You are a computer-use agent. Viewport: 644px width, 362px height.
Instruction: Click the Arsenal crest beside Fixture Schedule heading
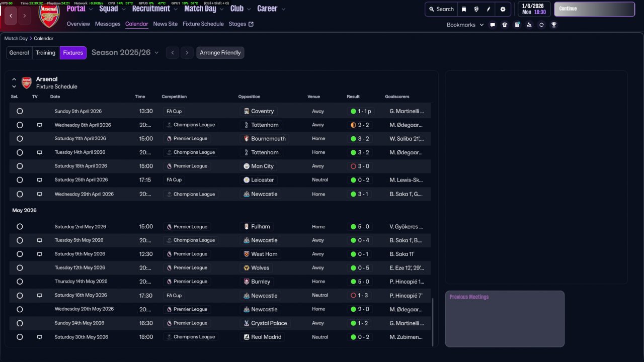pos(27,83)
